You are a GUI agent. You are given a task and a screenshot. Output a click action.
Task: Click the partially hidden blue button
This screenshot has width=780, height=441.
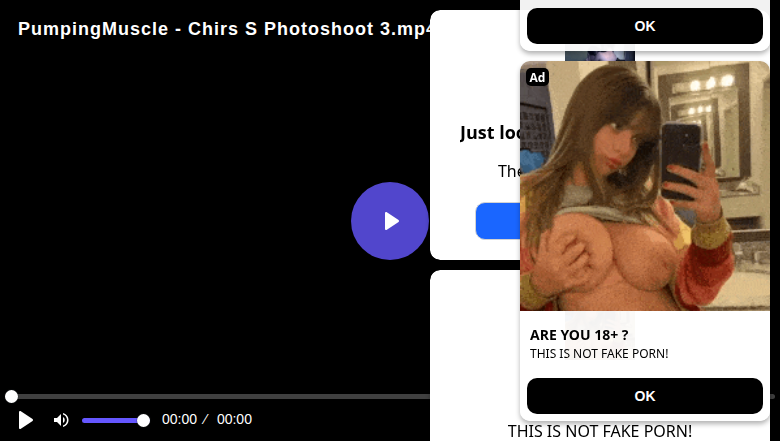click(x=497, y=221)
